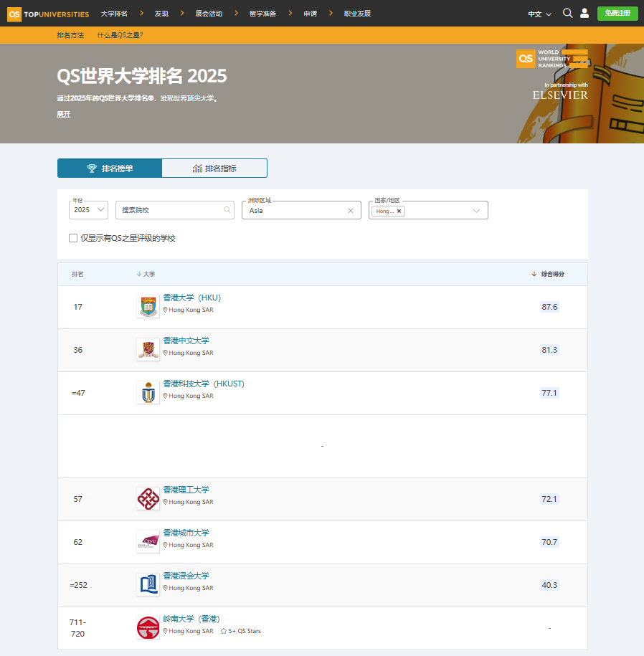
Task: Click the search icon in 搜索院校 field
Action: click(x=227, y=210)
